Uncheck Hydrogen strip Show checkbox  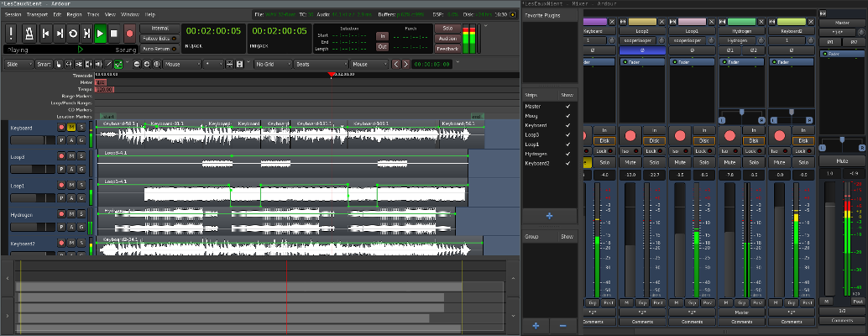coord(567,154)
